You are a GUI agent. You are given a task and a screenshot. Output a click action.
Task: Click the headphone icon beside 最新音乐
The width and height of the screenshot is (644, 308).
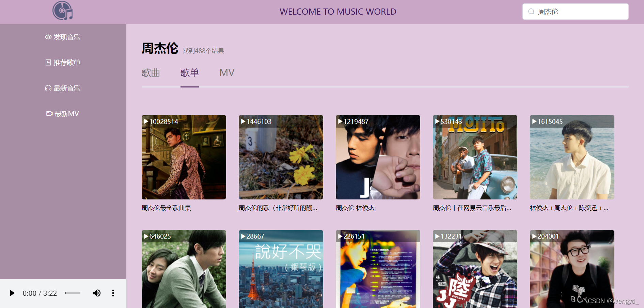tap(48, 88)
